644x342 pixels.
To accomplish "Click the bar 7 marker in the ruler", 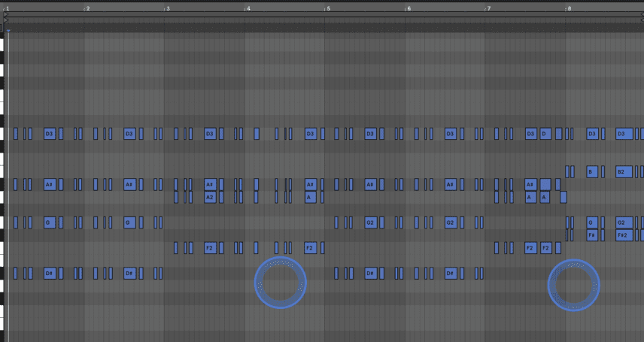I will pos(488,8).
